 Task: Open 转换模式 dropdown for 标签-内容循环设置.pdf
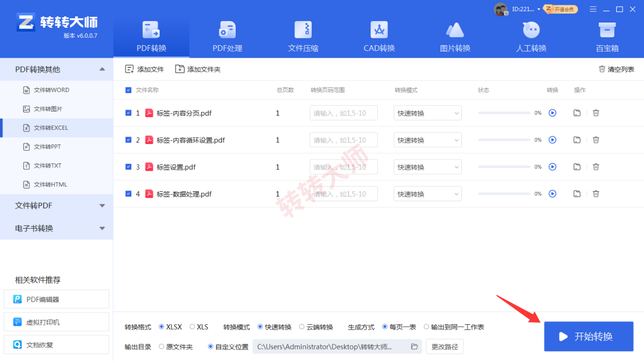(428, 140)
